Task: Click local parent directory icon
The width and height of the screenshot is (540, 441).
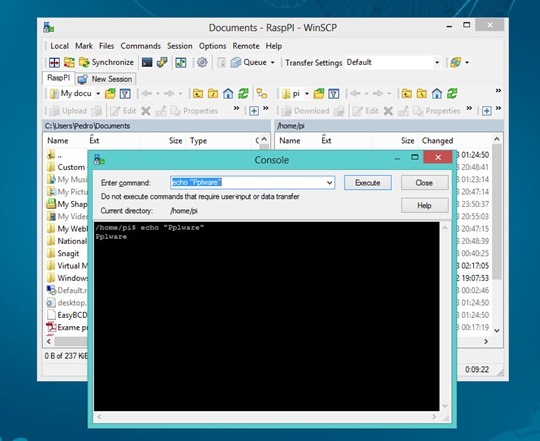Action: click(x=198, y=94)
